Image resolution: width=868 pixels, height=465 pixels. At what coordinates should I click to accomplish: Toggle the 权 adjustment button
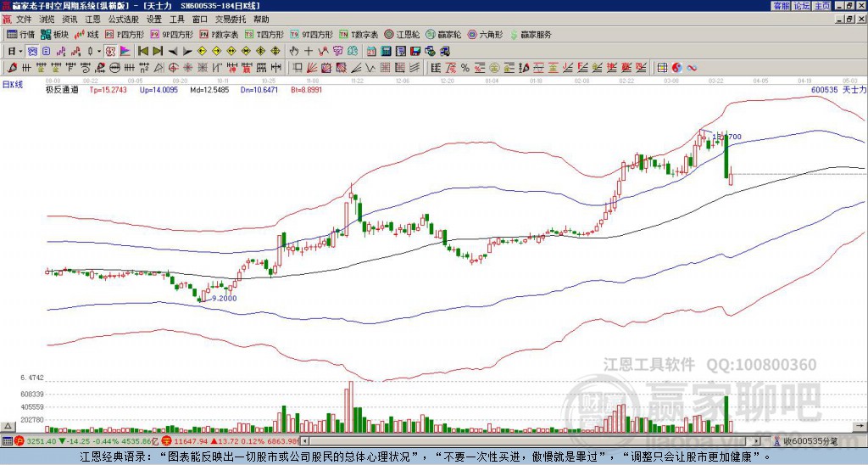coord(110,52)
